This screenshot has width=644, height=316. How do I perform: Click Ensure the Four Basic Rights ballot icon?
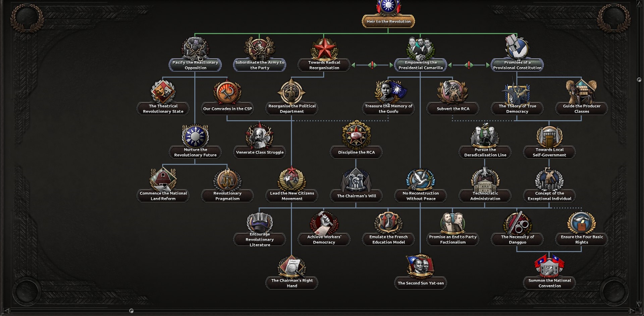click(581, 223)
